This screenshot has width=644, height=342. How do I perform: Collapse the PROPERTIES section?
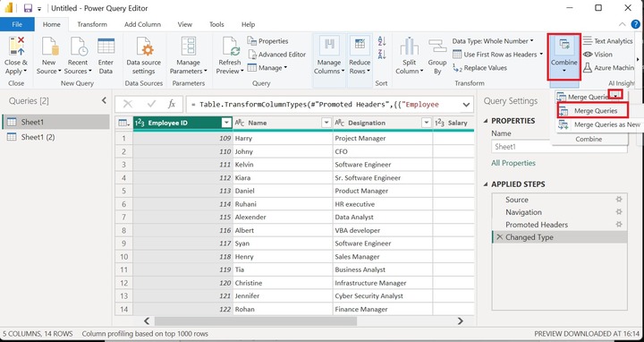[x=486, y=121]
